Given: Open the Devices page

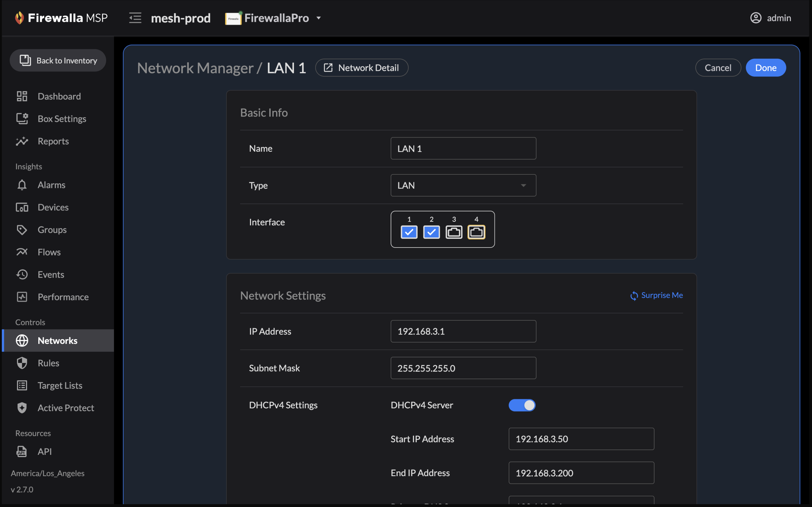Looking at the screenshot, I should (x=53, y=207).
